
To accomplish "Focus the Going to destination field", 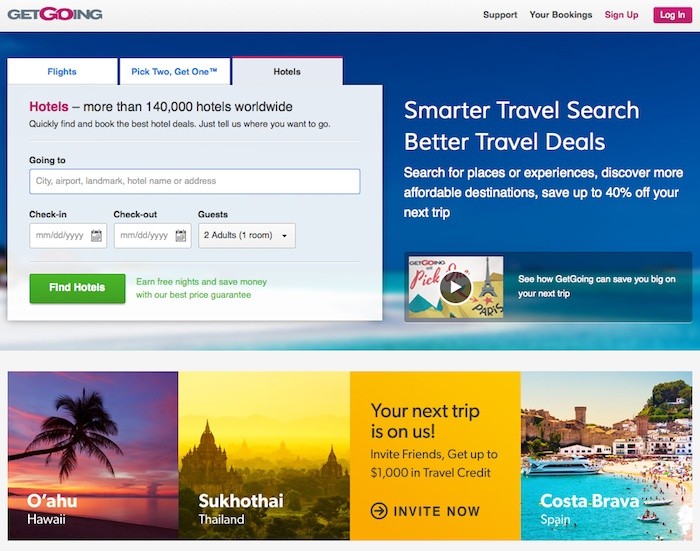I will pyautogui.click(x=195, y=181).
